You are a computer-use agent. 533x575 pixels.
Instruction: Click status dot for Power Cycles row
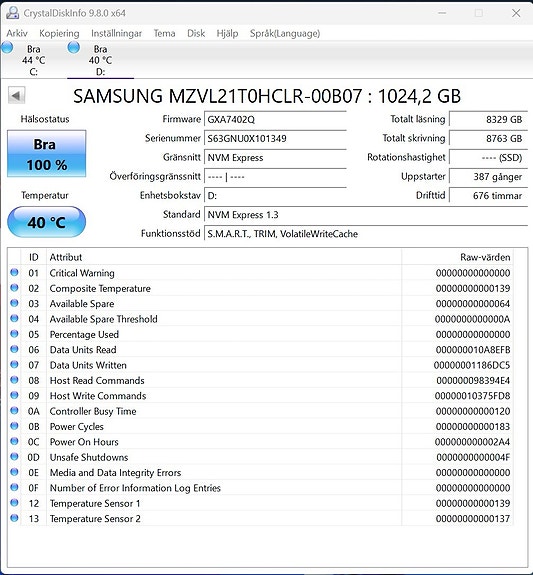[14, 426]
